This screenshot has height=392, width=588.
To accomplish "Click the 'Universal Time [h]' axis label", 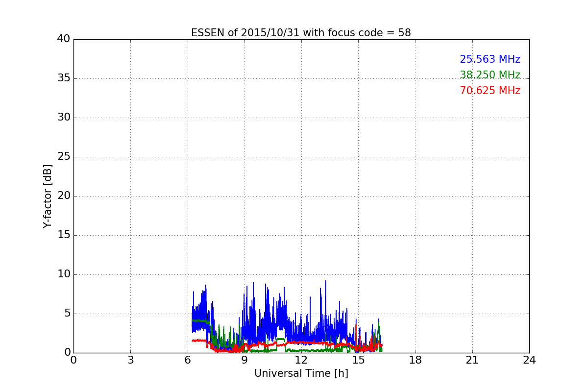I will coord(301,373).
